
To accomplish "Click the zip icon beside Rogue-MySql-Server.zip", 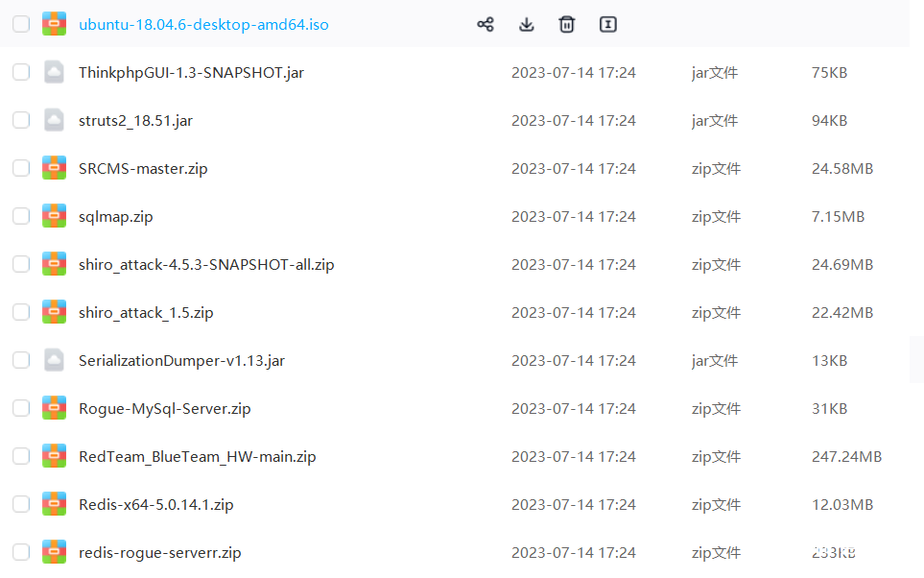I will 55,408.
